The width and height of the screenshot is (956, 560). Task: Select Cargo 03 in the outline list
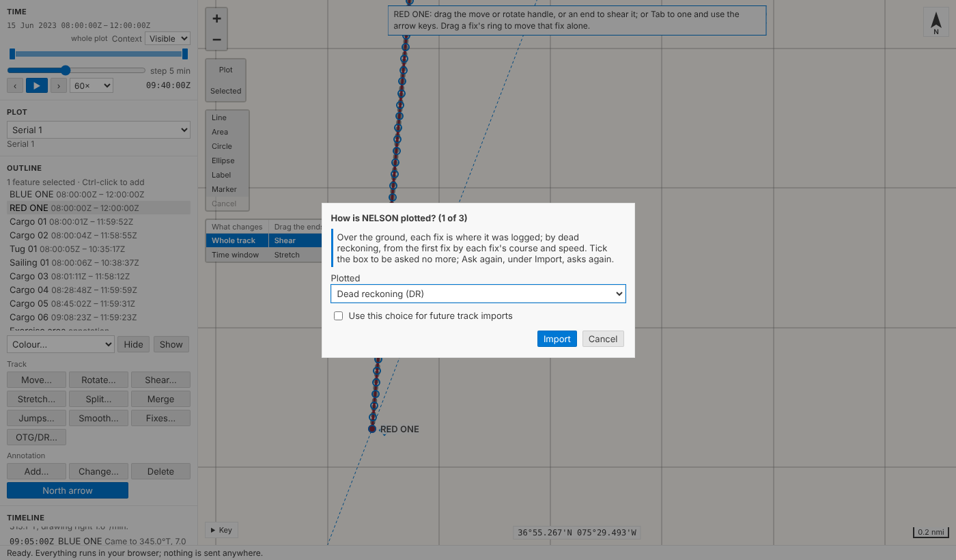click(98, 277)
